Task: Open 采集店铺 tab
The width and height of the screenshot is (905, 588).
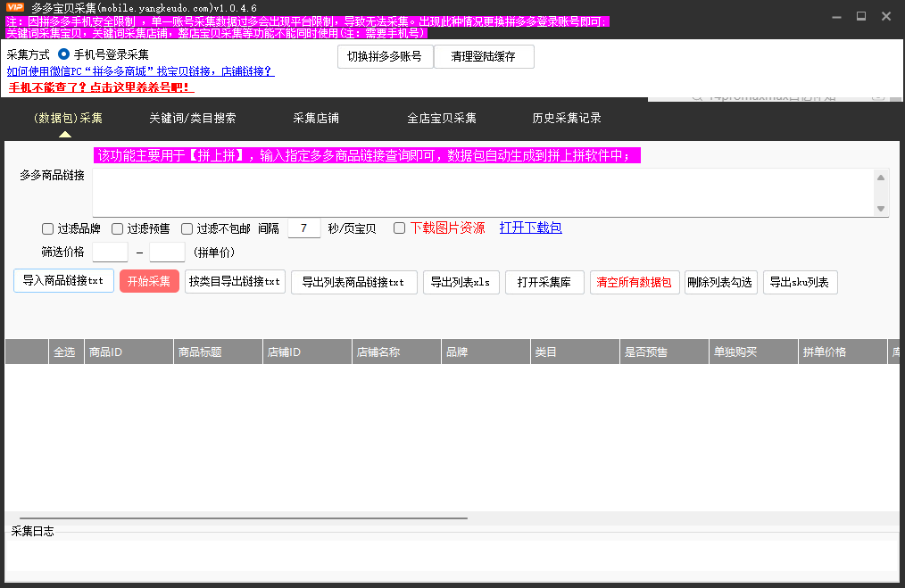Action: (x=316, y=118)
